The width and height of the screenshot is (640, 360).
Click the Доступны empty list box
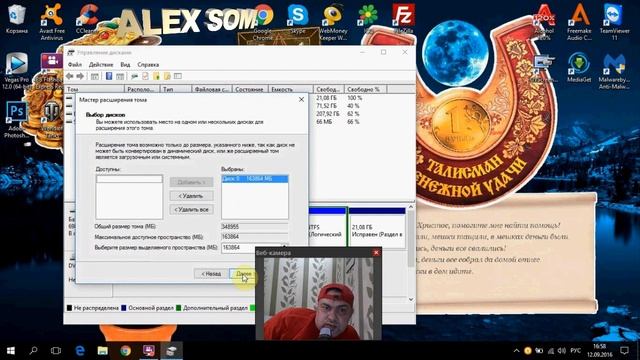(x=129, y=197)
